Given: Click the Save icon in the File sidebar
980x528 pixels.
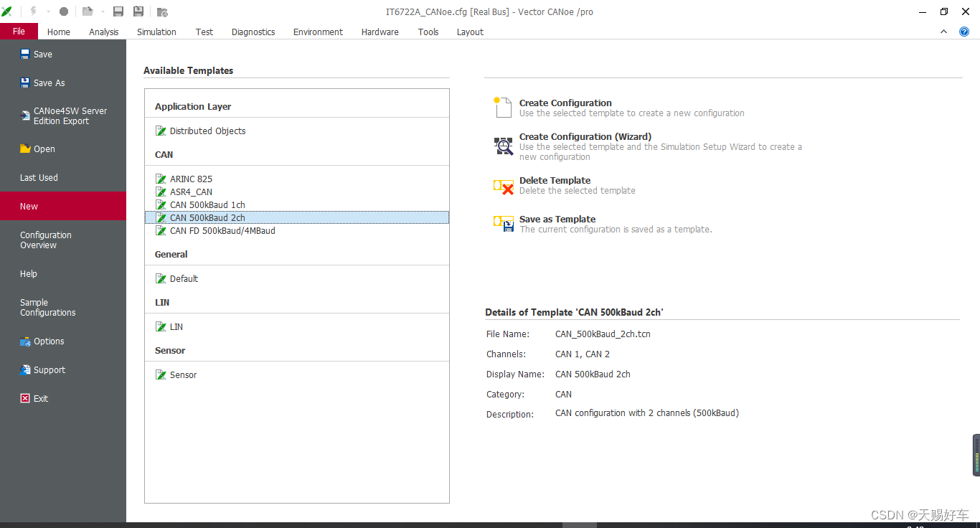Looking at the screenshot, I should 25,54.
